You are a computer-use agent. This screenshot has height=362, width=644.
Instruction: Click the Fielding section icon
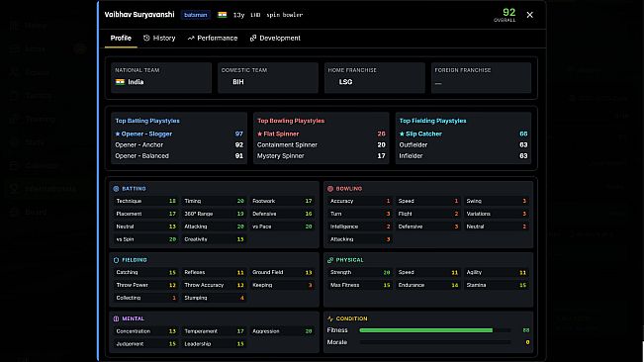(x=116, y=260)
